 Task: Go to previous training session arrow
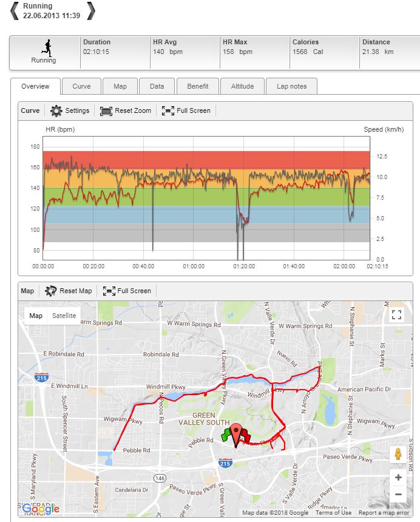[14, 10]
